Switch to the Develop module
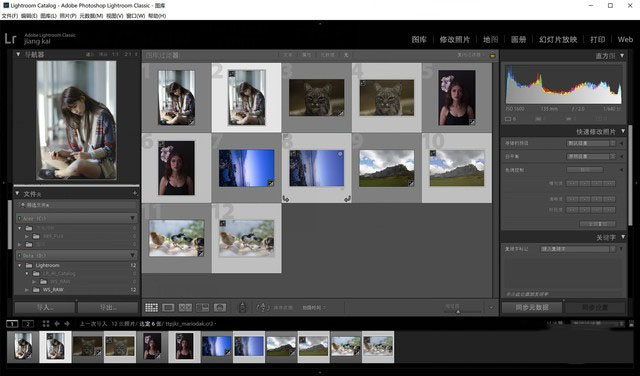Screen dimensions: 640x376 (x=454, y=40)
